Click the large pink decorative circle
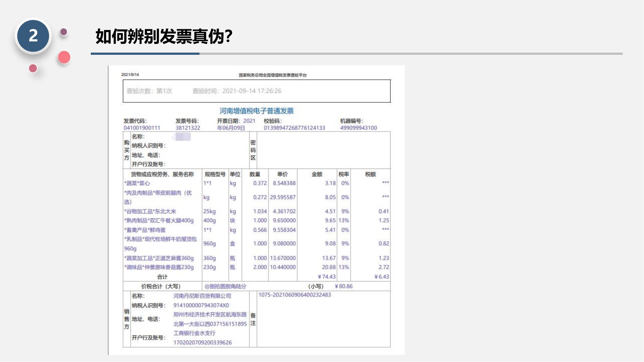The image size is (644, 362). [x=64, y=57]
